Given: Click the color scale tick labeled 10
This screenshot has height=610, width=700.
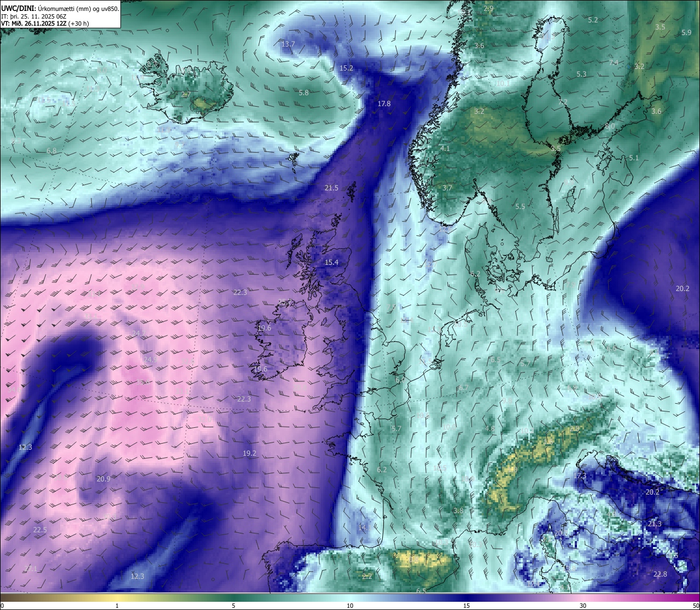Looking at the screenshot, I should point(350,606).
